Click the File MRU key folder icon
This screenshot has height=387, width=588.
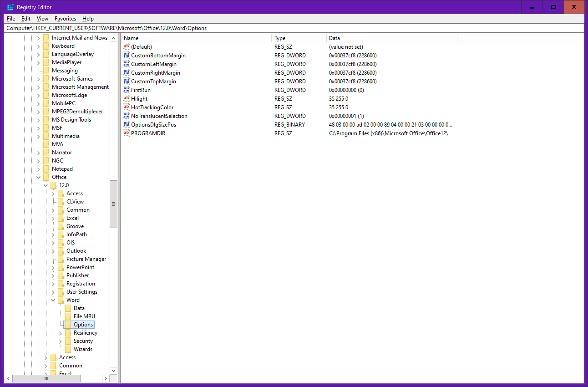pyautogui.click(x=68, y=316)
